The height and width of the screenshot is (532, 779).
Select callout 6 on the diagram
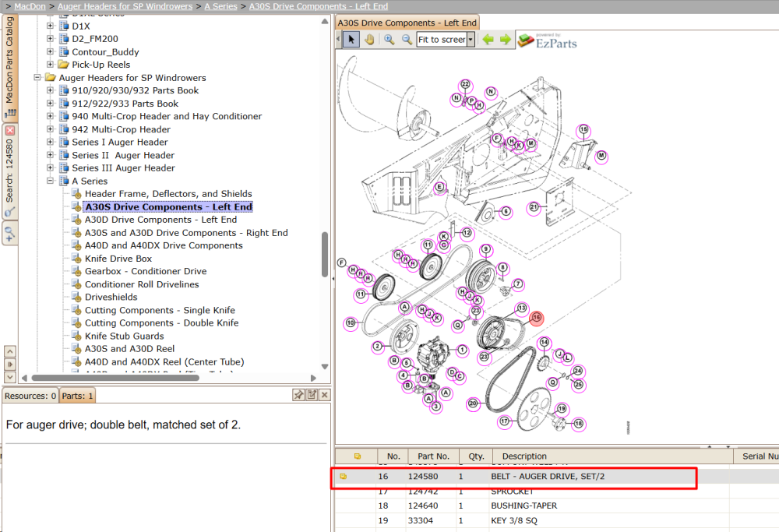506,212
